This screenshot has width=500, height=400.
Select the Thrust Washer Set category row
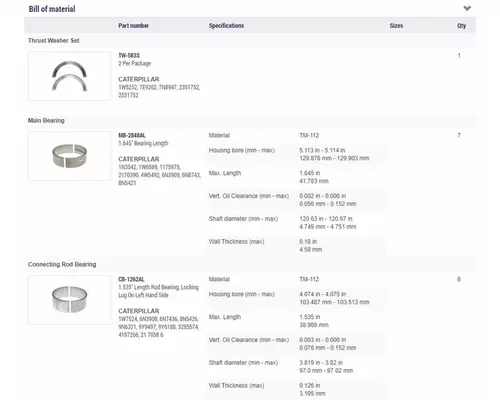click(250, 41)
